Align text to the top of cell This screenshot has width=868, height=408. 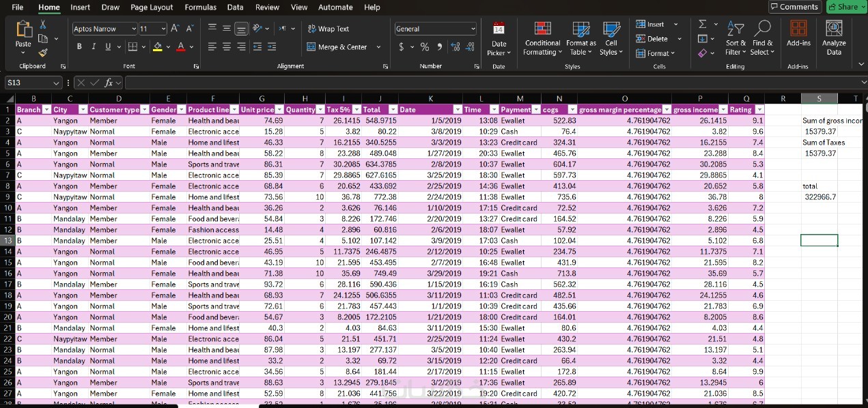pos(212,29)
